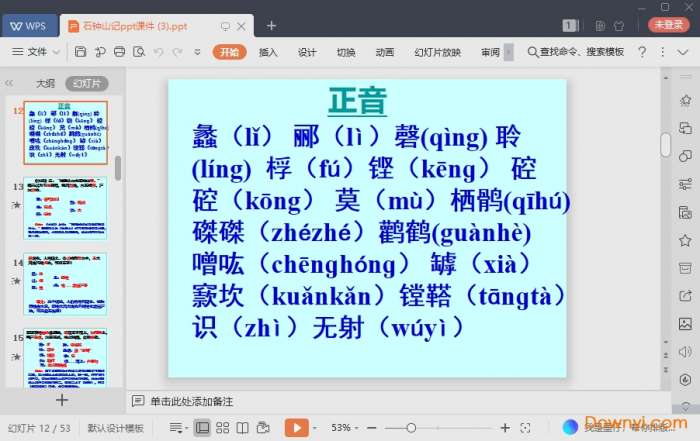The height and width of the screenshot is (441, 700).
Task: Click the zoom slider handle
Action: click(x=411, y=428)
